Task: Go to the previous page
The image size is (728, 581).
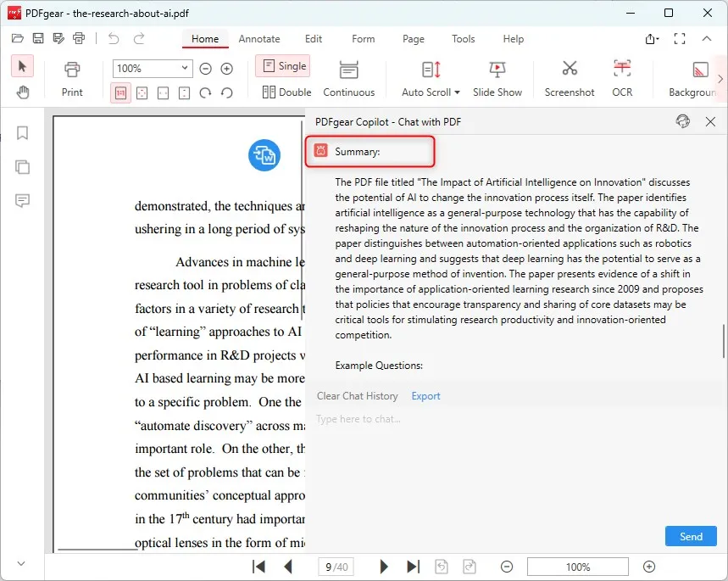Action: 288,567
